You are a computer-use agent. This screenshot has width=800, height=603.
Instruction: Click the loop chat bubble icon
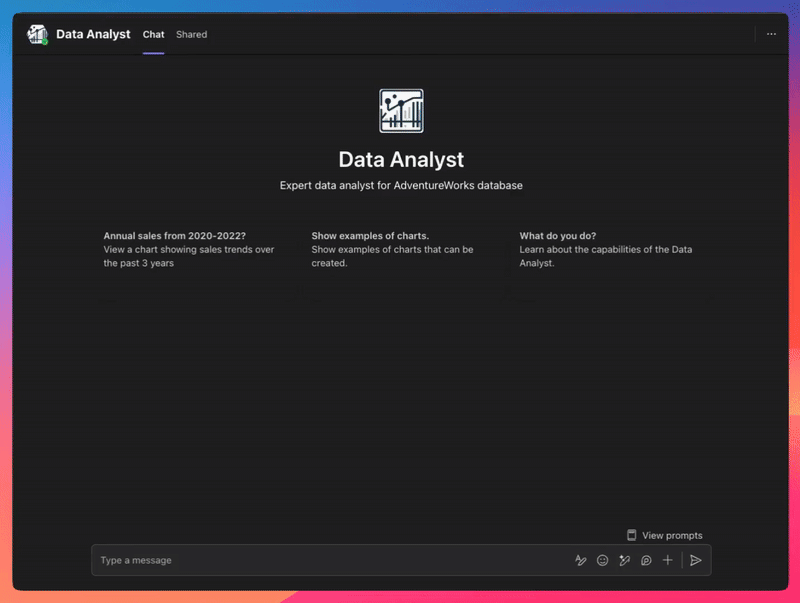pyautogui.click(x=646, y=560)
